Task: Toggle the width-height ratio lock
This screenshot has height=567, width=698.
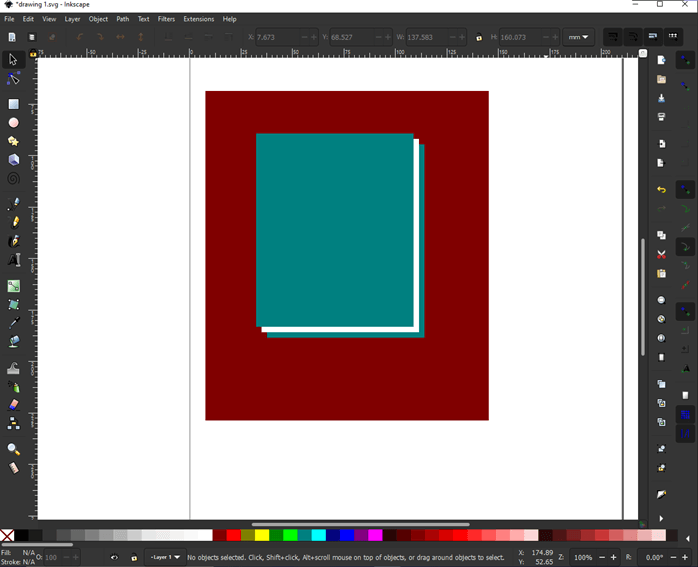Action: 479,38
